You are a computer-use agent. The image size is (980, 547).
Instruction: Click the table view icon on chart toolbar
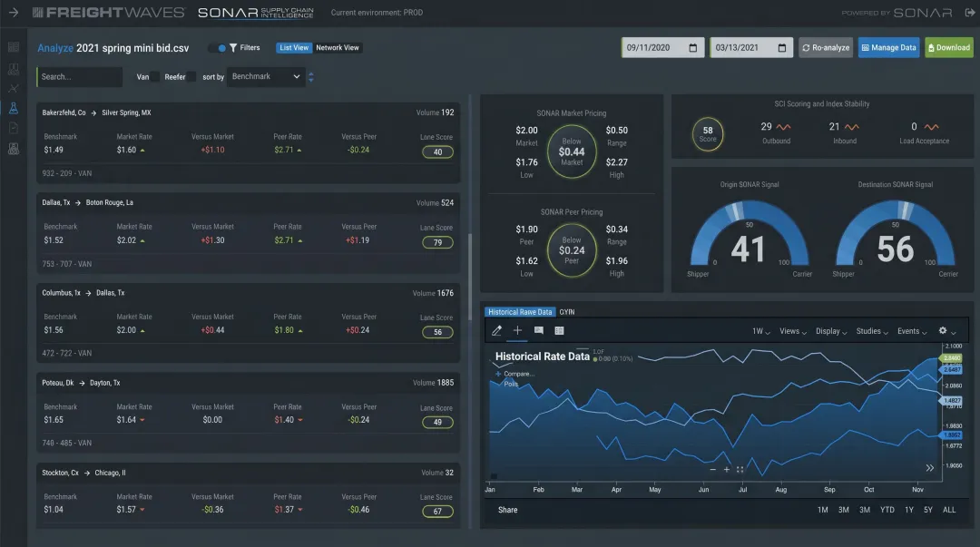(559, 331)
